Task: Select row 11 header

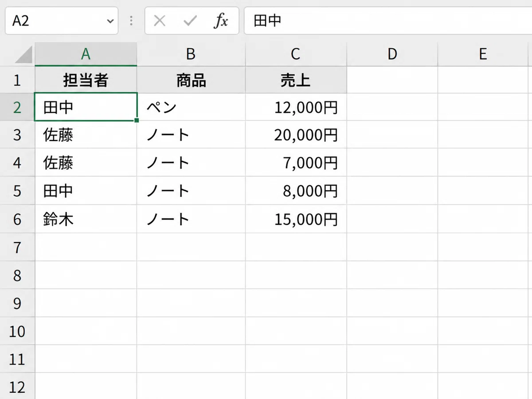Action: [x=17, y=359]
